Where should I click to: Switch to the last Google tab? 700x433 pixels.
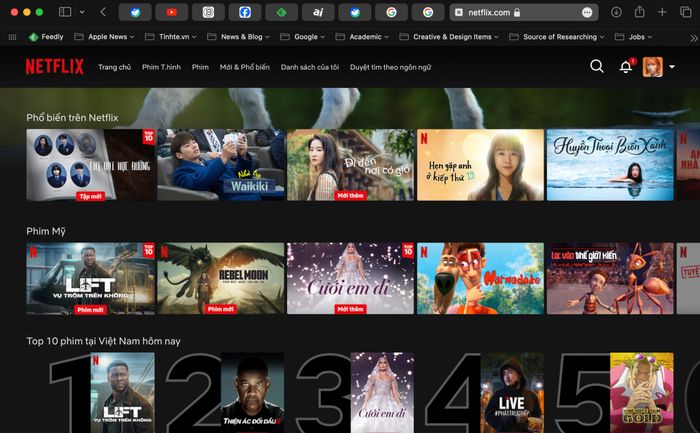[428, 12]
